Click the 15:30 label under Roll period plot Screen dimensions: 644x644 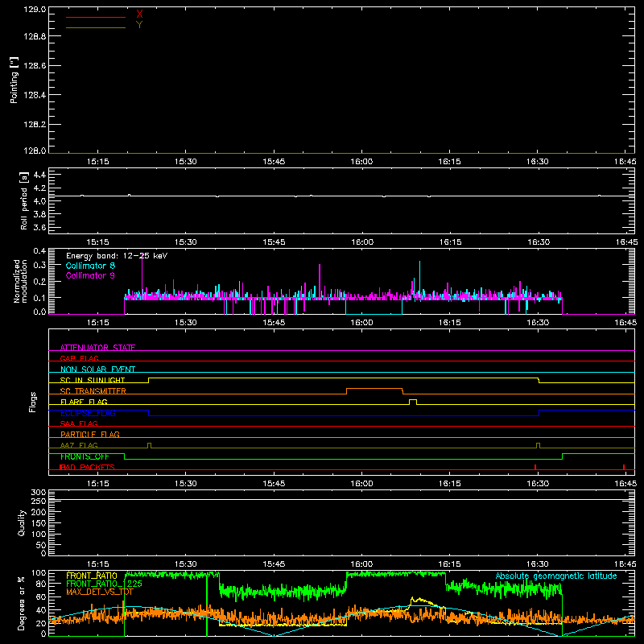click(x=186, y=242)
